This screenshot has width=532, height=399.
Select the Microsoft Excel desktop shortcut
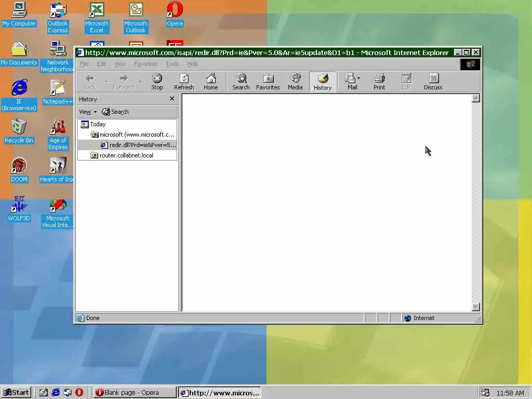97,18
